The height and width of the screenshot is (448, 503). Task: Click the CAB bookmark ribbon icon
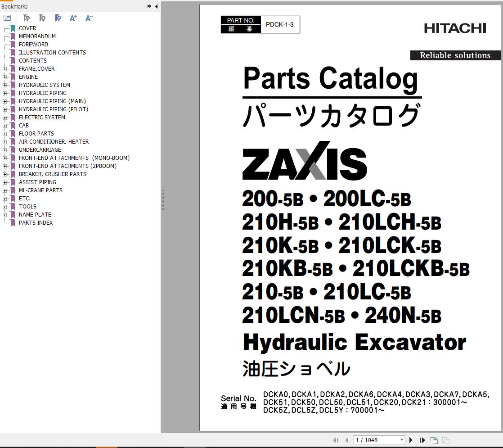[13, 126]
